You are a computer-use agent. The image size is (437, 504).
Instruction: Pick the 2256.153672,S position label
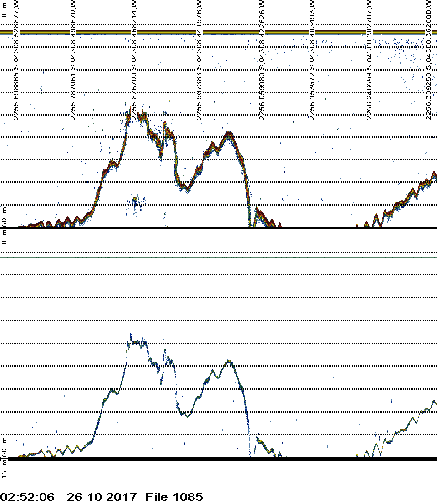click(312, 60)
